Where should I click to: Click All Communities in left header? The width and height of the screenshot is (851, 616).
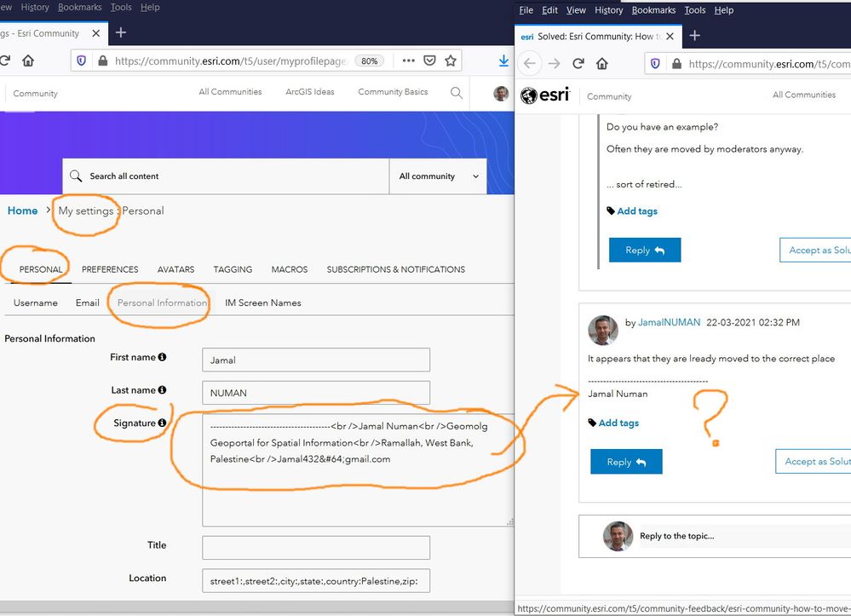pos(230,92)
